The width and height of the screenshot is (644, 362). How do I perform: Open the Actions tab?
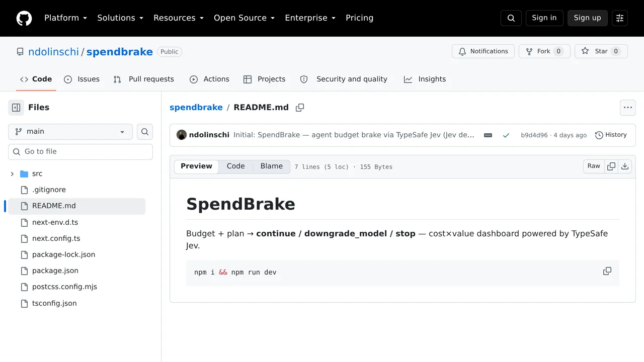click(209, 79)
